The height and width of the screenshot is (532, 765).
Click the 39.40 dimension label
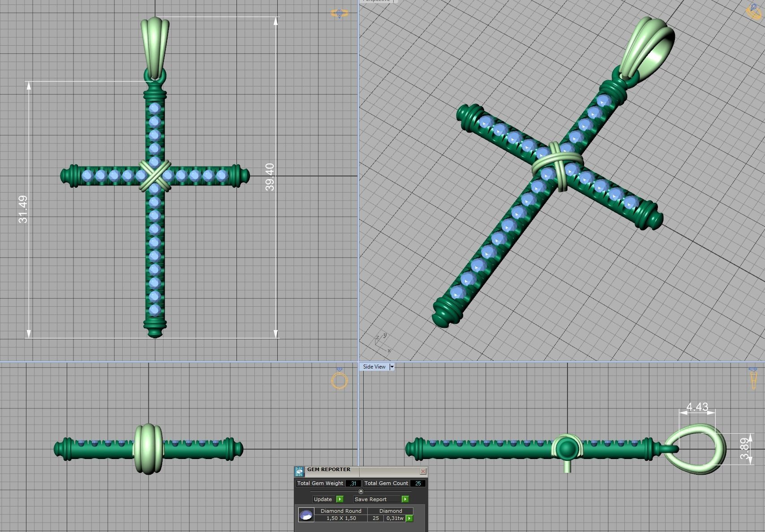tap(270, 177)
